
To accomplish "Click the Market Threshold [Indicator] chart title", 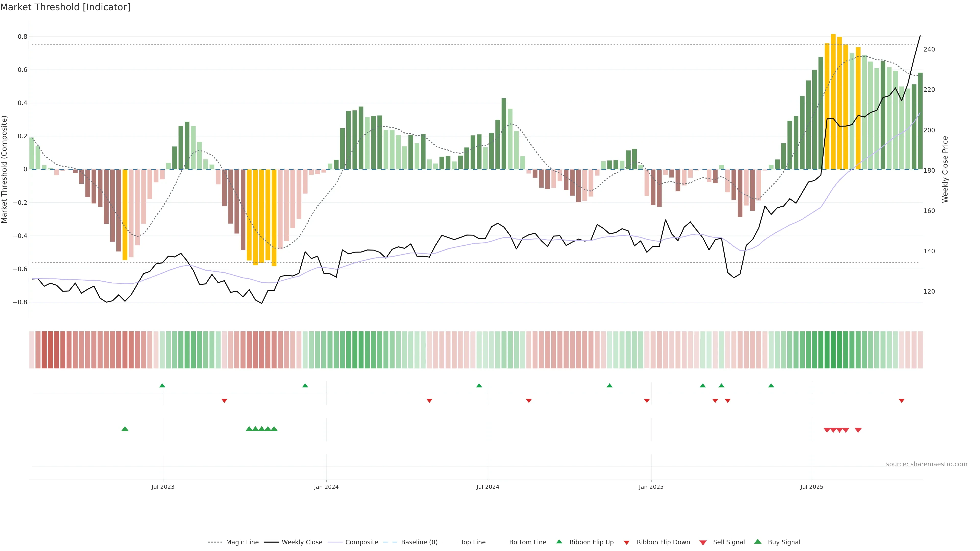I will [x=65, y=7].
